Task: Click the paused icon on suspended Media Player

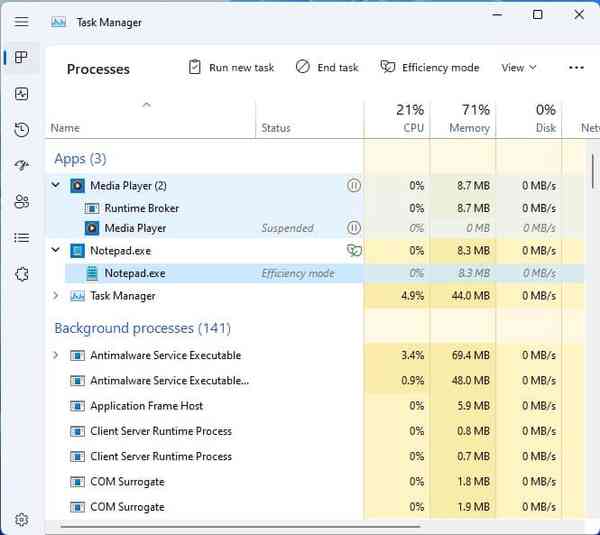Action: point(354,228)
